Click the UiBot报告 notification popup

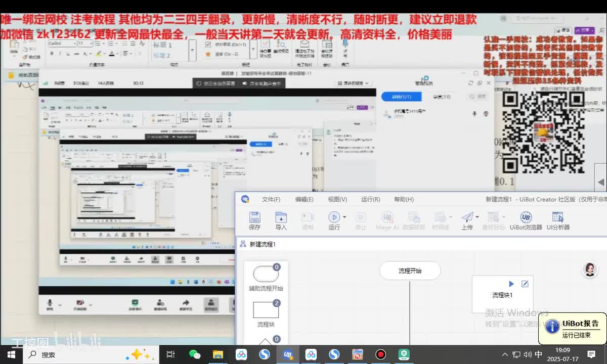572,329
